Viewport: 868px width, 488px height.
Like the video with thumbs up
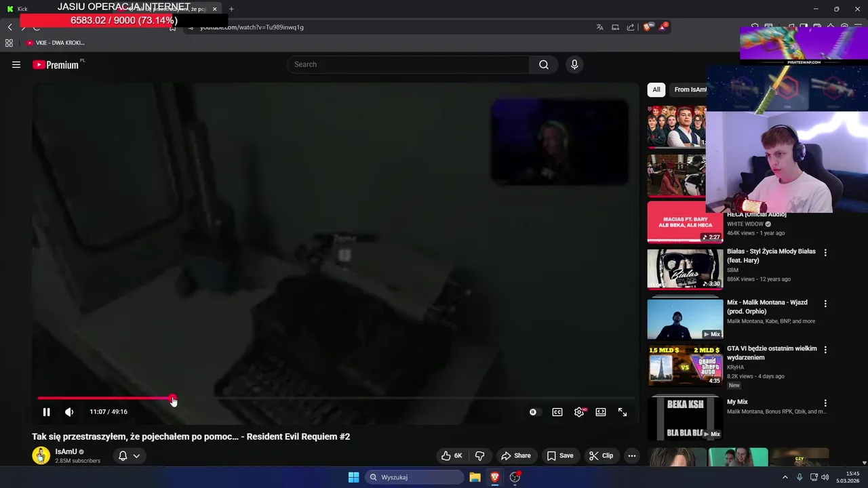(x=452, y=455)
